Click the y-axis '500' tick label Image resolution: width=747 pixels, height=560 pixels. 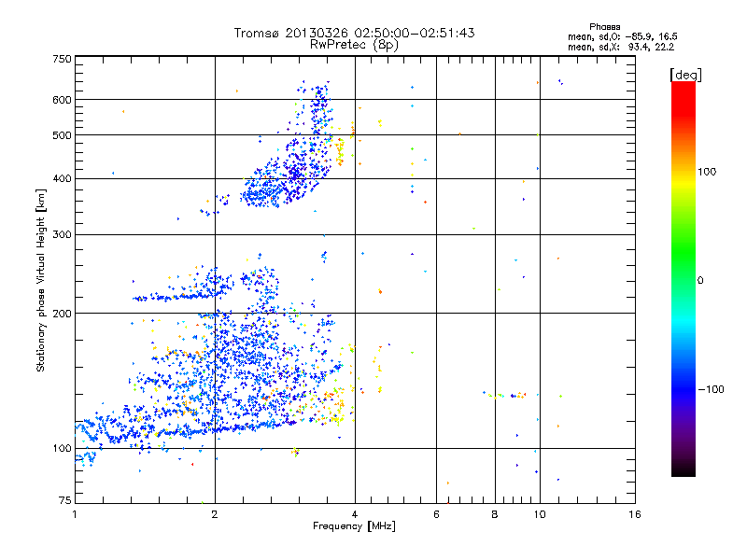point(62,135)
